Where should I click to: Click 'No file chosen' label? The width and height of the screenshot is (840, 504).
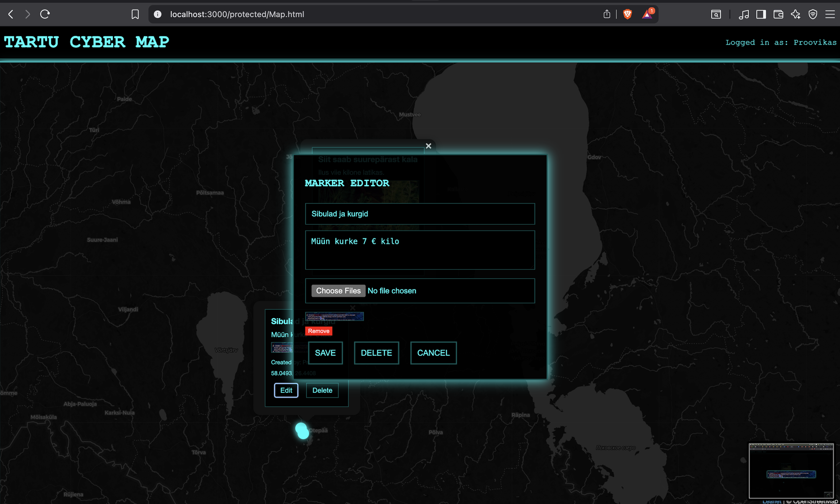[x=392, y=291]
